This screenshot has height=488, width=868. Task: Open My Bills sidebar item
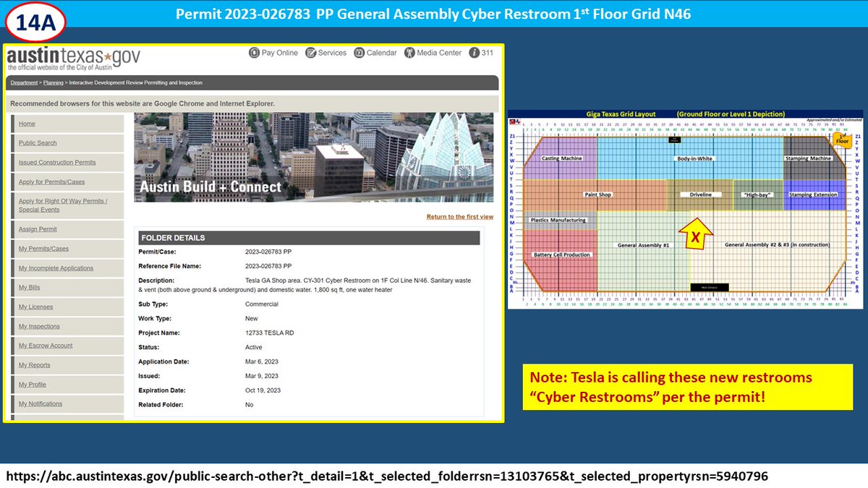[x=29, y=288]
